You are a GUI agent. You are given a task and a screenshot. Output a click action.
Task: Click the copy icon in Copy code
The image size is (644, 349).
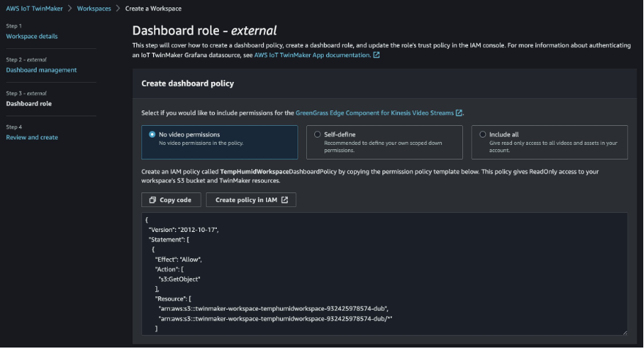click(152, 200)
